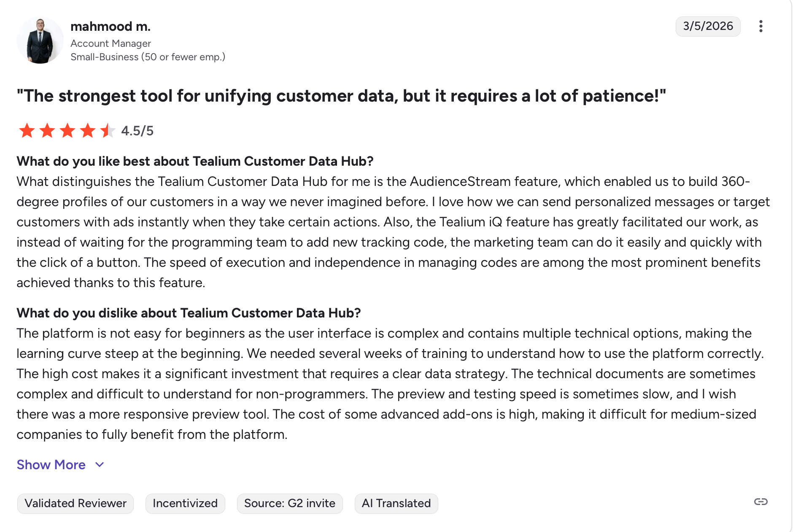Image resolution: width=793 pixels, height=532 pixels.
Task: Click the chevron beside Show More
Action: (100, 465)
